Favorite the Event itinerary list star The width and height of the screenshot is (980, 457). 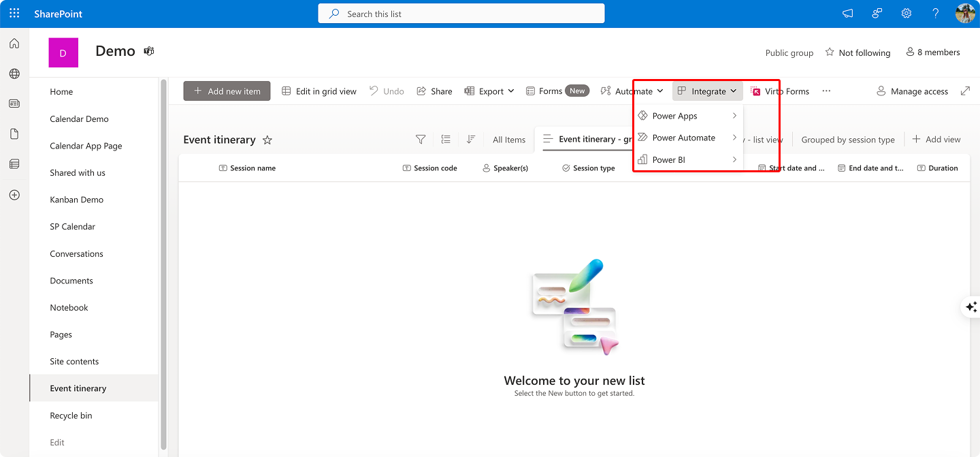click(267, 140)
